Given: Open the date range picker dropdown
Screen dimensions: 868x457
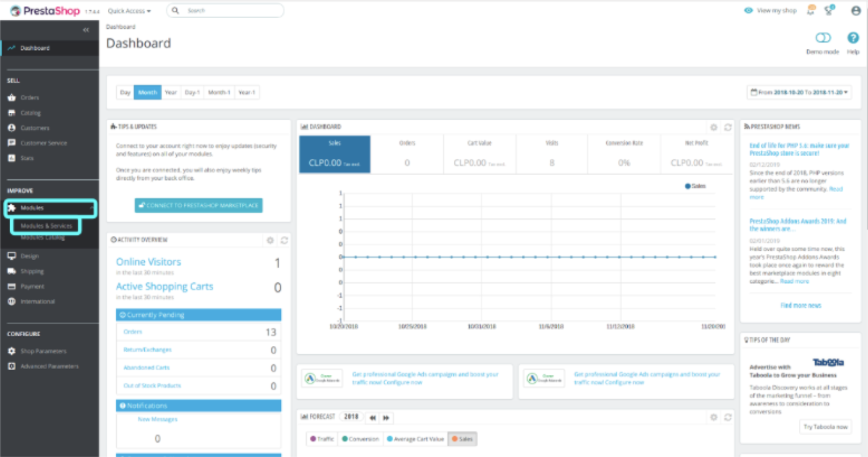Looking at the screenshot, I should pyautogui.click(x=799, y=92).
